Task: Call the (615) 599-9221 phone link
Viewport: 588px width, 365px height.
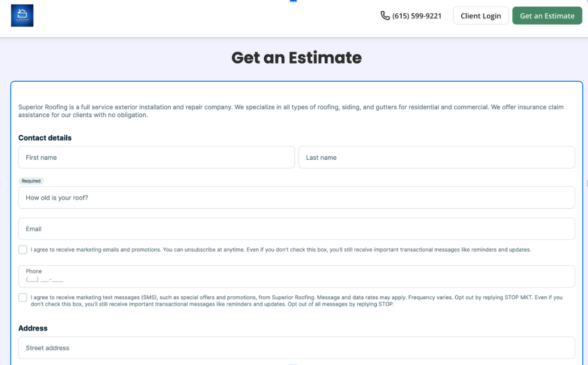Action: point(416,15)
